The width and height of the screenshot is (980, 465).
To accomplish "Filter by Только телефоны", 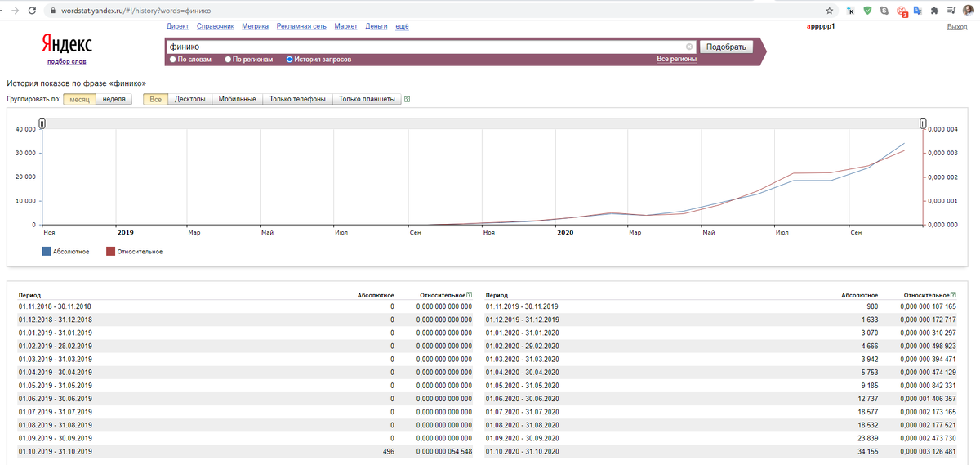I will pyautogui.click(x=297, y=99).
